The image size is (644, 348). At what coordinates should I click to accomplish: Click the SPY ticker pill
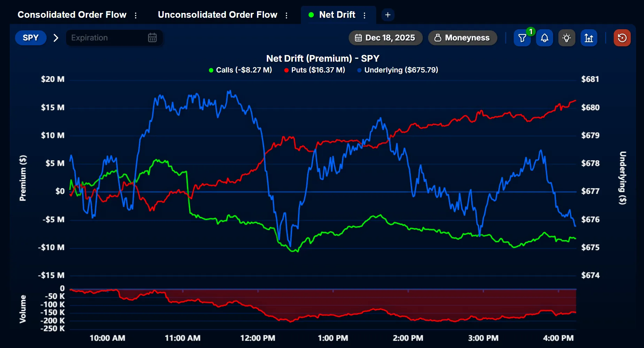click(x=31, y=38)
